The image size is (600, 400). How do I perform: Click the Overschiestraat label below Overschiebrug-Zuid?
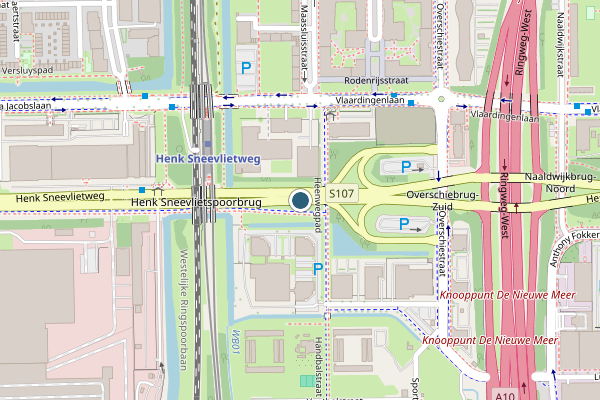tap(442, 243)
